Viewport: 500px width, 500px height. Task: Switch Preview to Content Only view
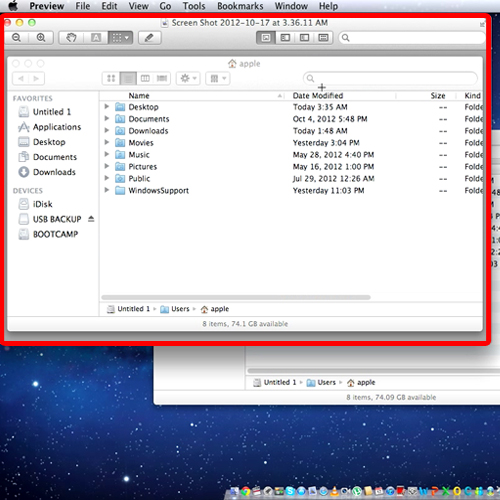(x=266, y=38)
